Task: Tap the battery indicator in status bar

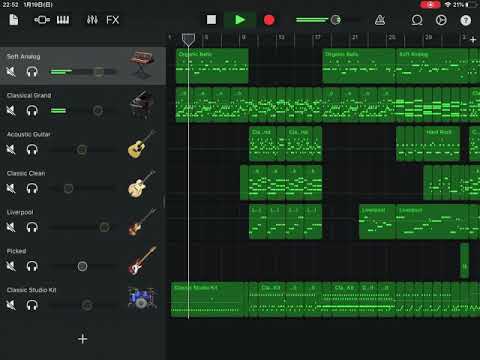Action: point(472,5)
